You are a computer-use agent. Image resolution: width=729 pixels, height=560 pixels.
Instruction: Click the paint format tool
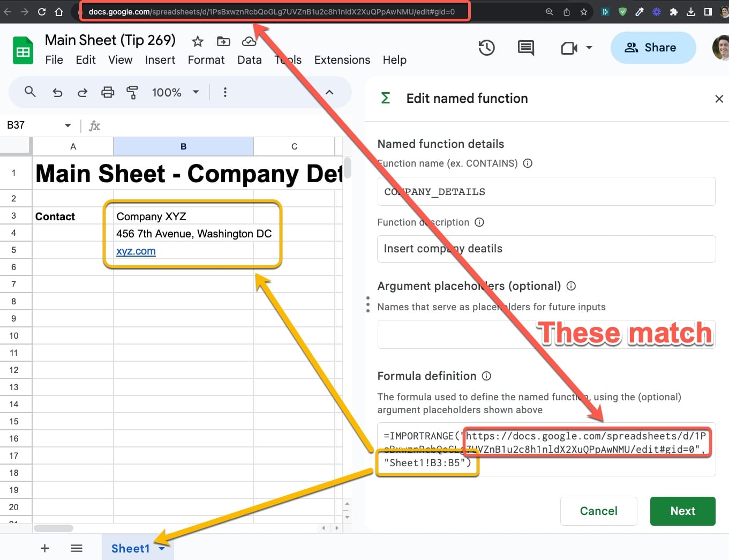tap(132, 92)
